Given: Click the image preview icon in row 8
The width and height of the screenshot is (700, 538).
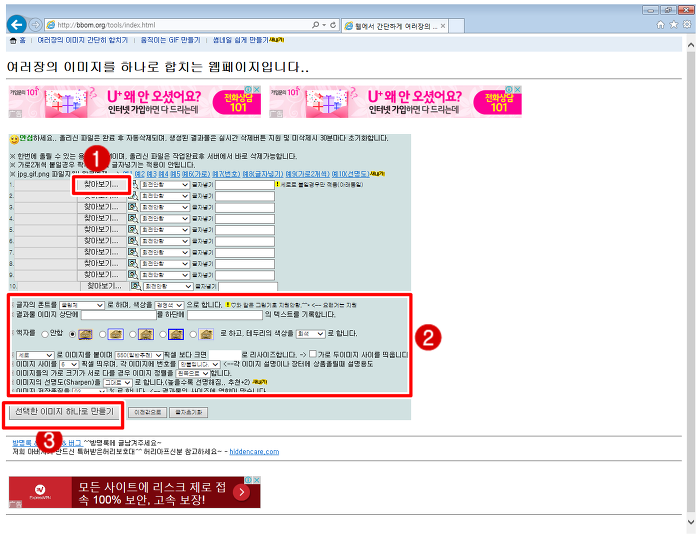Looking at the screenshot, I should (133, 263).
